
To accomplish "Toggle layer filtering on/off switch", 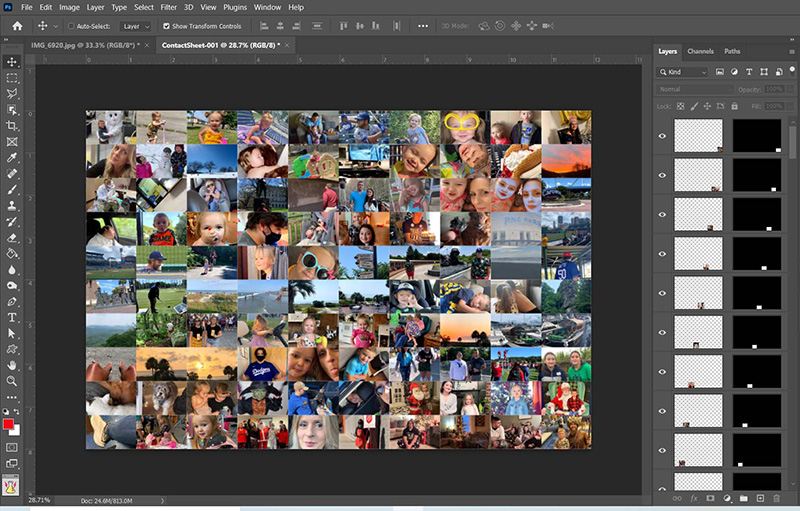I will [792, 70].
